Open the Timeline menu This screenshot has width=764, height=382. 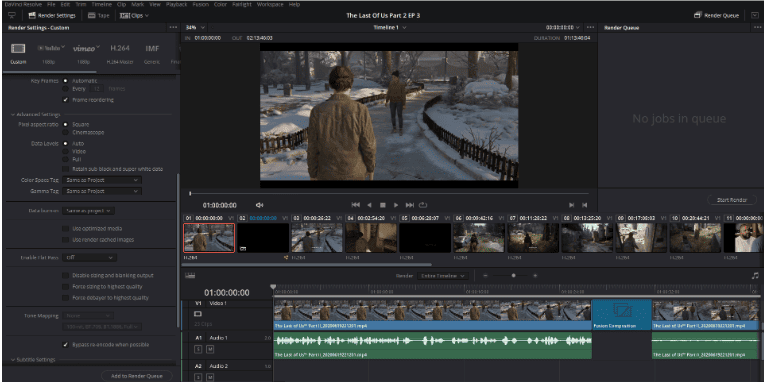102,4
